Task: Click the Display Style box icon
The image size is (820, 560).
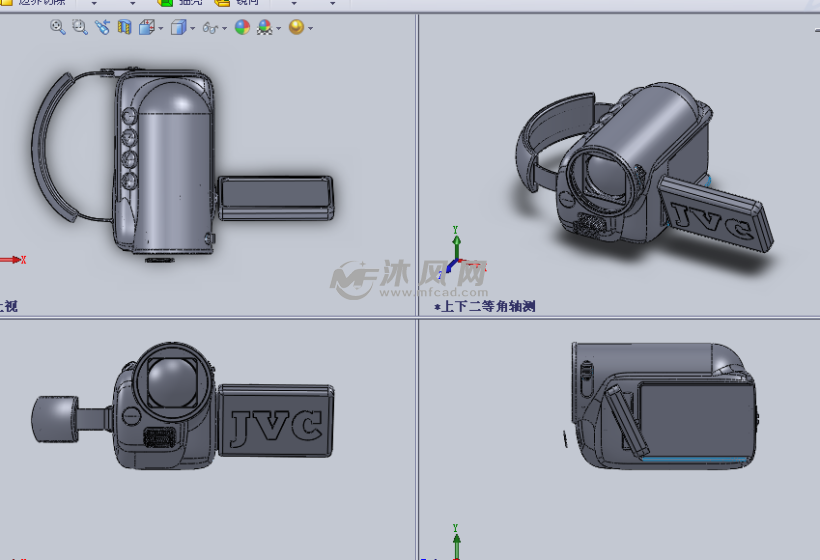Action: 179,27
